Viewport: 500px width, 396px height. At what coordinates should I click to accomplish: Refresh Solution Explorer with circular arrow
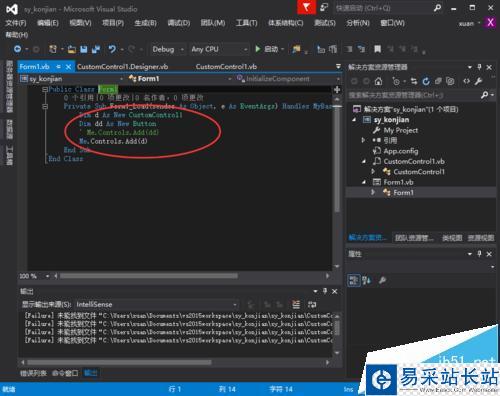(x=426, y=81)
